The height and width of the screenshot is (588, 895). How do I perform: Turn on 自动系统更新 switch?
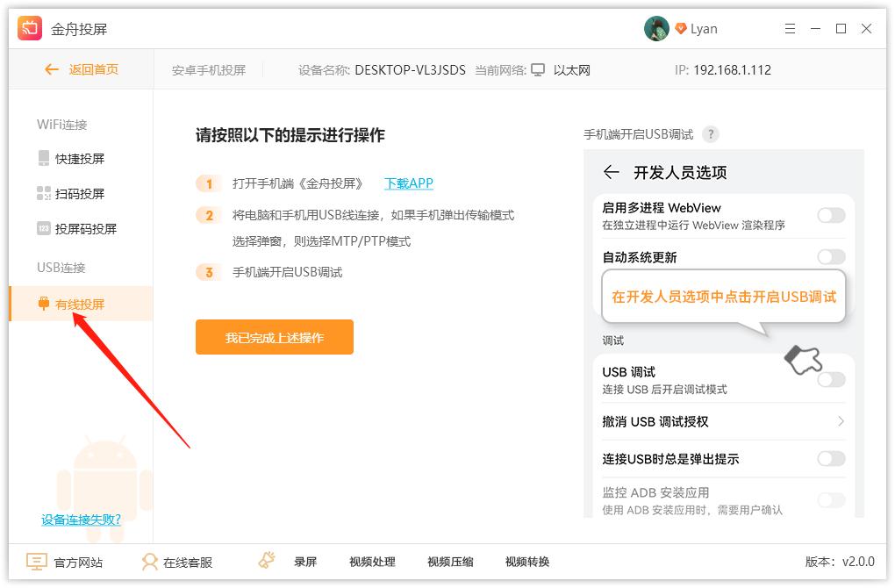click(x=830, y=257)
